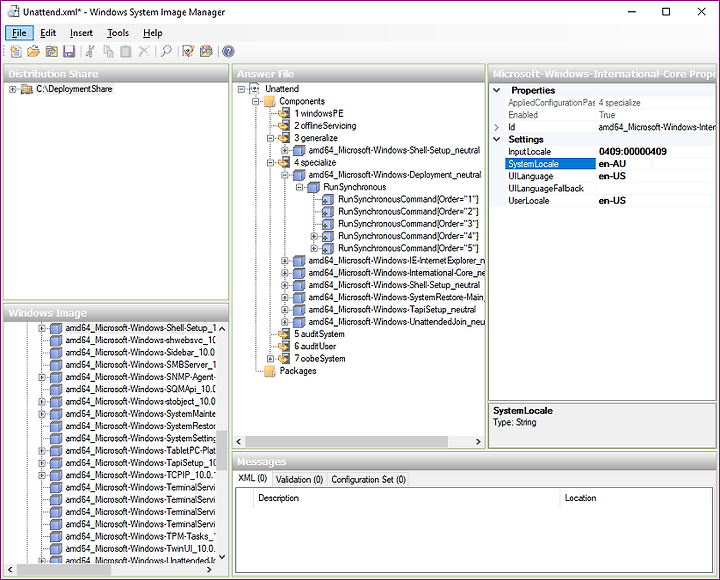Click the Paste toolbar icon

(x=126, y=51)
